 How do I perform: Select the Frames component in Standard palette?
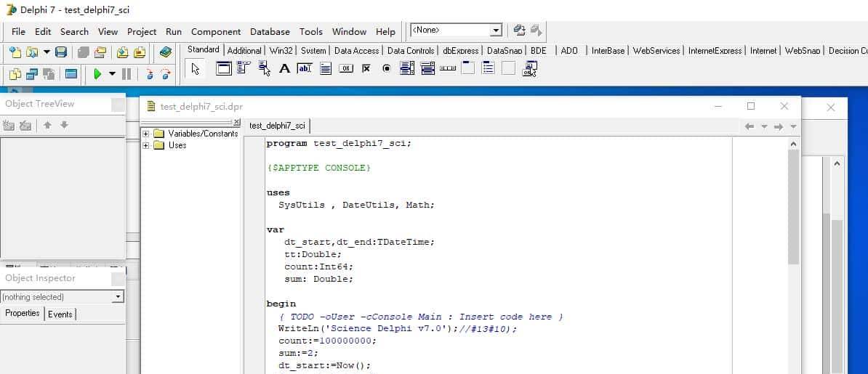pyautogui.click(x=224, y=68)
